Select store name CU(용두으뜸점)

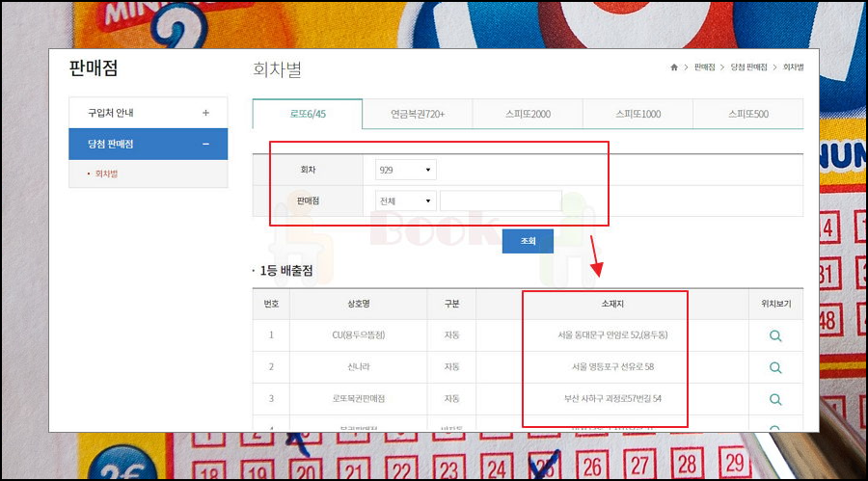pos(359,335)
